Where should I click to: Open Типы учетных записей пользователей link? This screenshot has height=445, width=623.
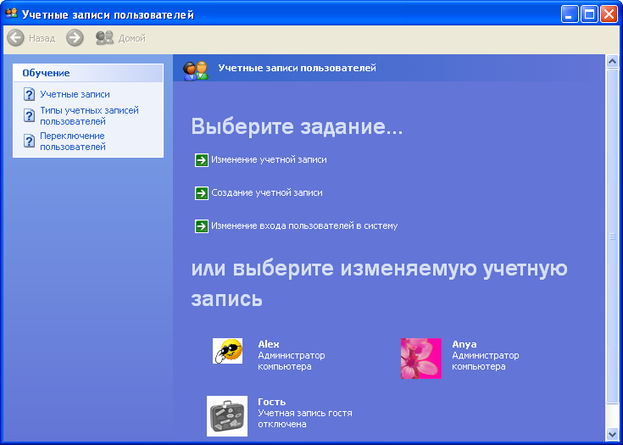pyautogui.click(x=89, y=116)
